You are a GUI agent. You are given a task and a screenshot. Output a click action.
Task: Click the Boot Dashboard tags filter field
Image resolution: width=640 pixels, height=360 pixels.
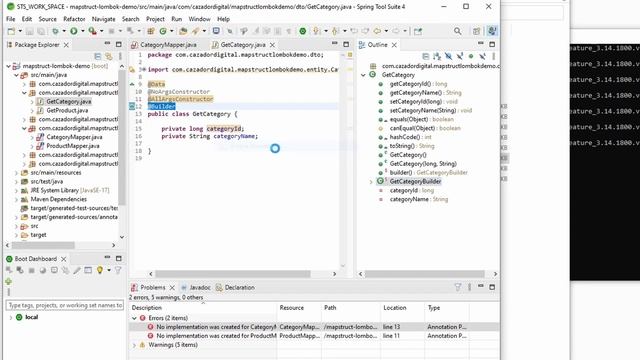64,305
